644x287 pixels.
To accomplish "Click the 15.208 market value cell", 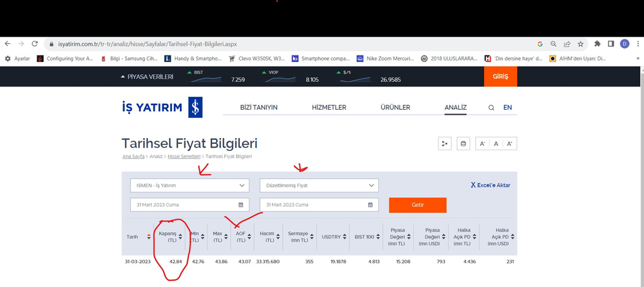I will 403,261.
